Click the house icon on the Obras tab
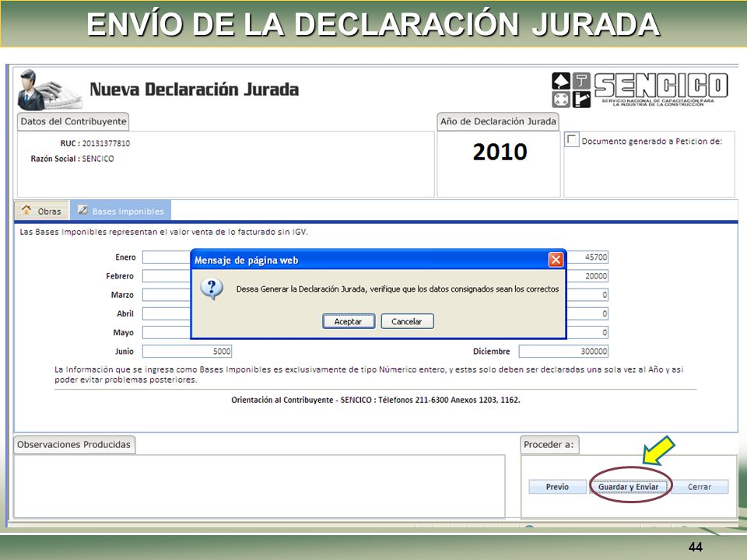This screenshot has width=747, height=560. pos(26,210)
